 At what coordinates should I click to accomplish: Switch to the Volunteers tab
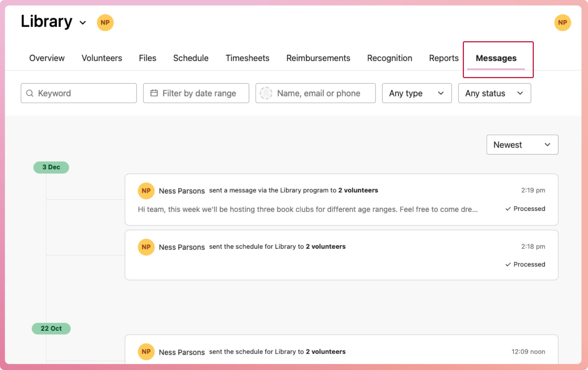(x=102, y=58)
